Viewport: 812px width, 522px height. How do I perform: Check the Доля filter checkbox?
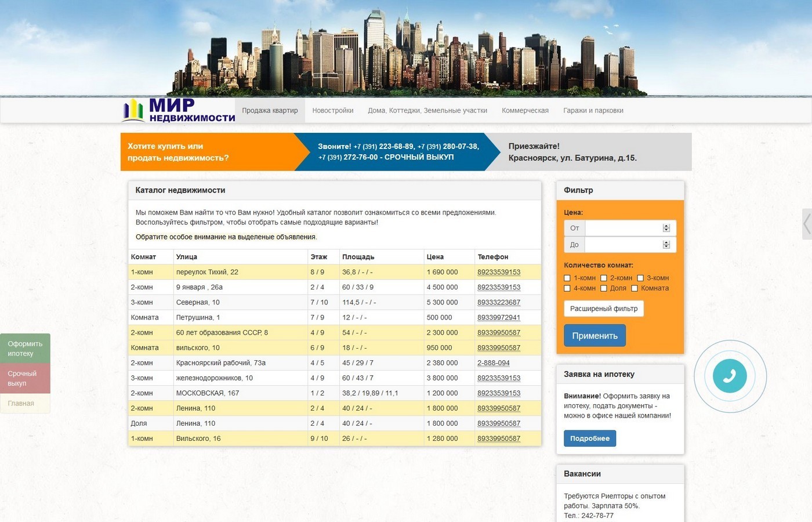(604, 288)
